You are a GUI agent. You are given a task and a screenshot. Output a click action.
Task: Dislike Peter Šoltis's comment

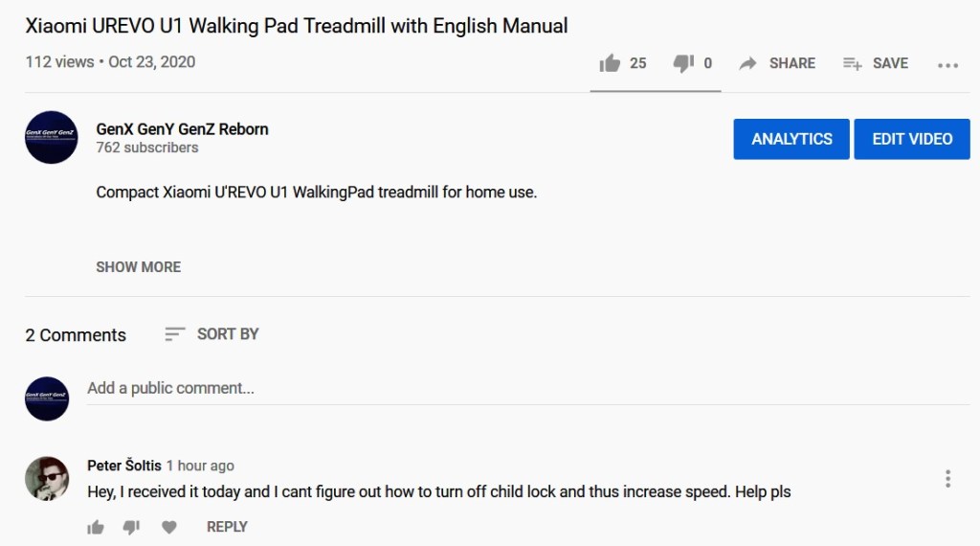(x=132, y=527)
